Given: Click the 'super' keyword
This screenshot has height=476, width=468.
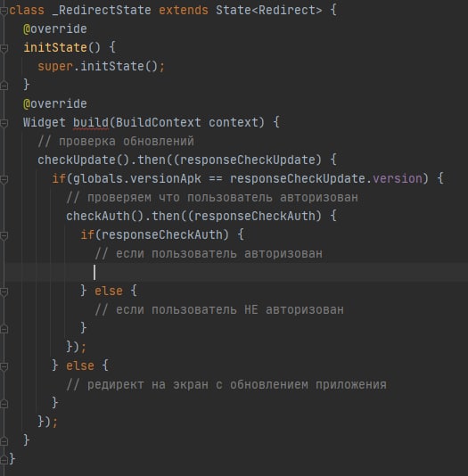Looking at the screenshot, I should tap(55, 66).
